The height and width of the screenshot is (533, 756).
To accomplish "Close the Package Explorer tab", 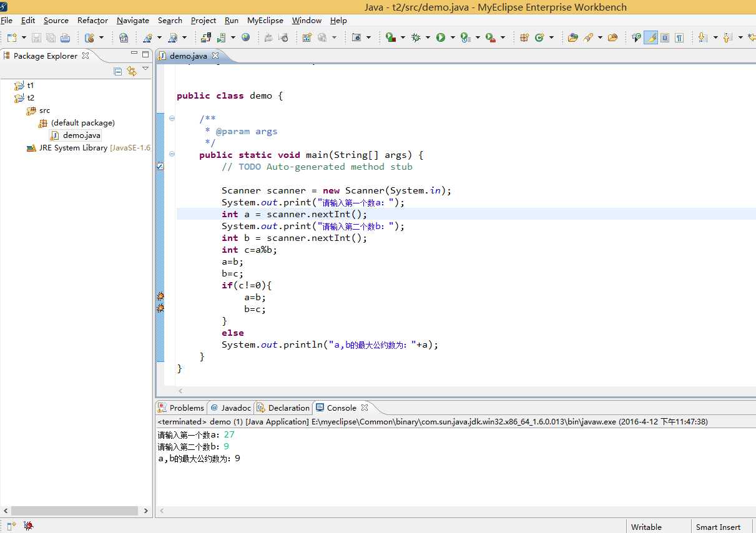I will pyautogui.click(x=86, y=56).
